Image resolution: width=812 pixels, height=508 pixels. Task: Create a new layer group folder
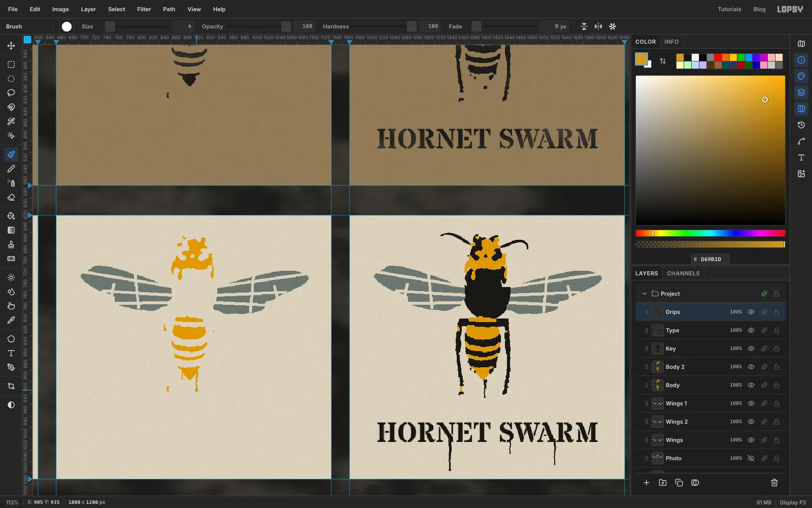(663, 483)
